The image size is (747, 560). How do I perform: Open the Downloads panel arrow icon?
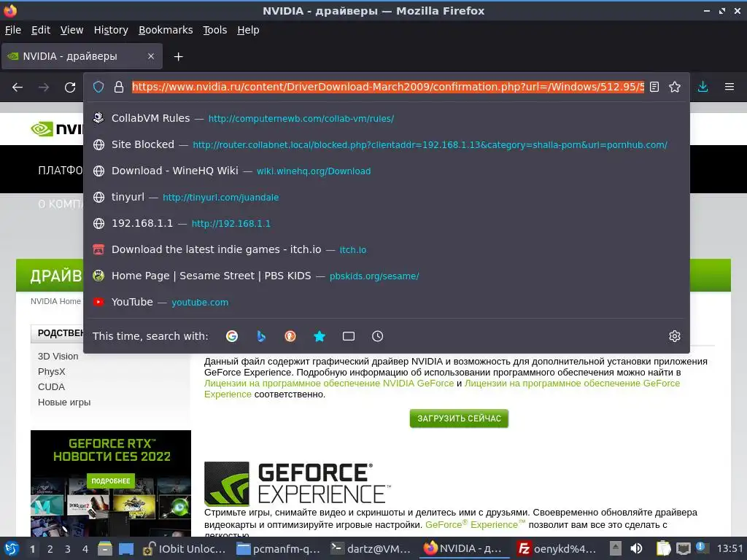[x=703, y=87]
